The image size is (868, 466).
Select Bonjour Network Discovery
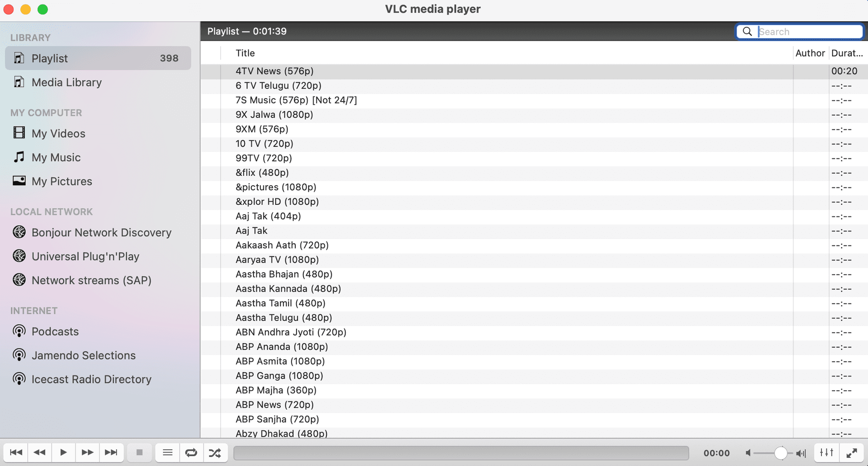[98, 232]
